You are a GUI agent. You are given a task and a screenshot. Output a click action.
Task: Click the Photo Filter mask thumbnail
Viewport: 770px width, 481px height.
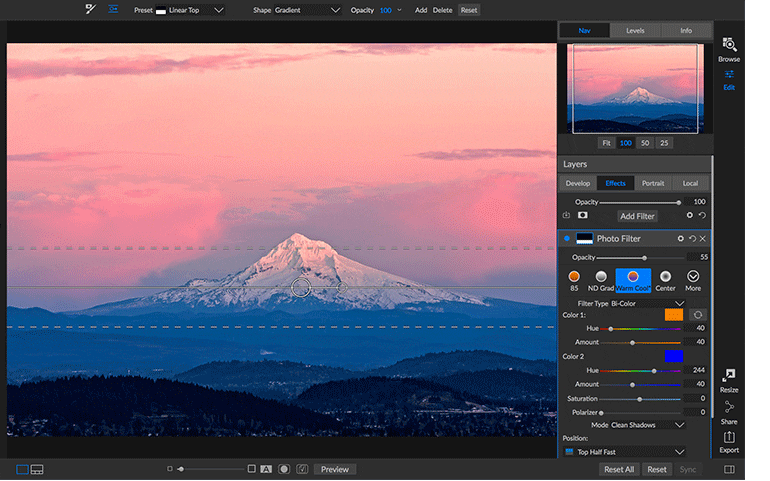click(x=584, y=238)
